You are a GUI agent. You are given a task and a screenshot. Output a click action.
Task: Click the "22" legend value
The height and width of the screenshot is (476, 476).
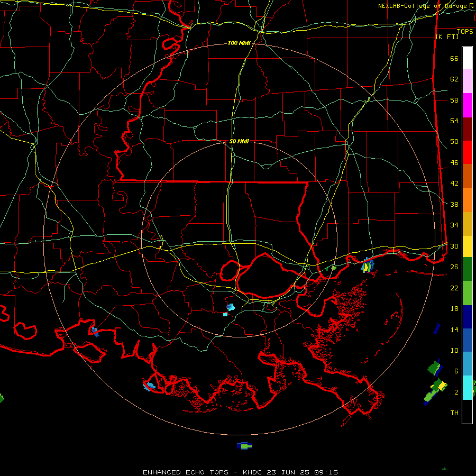click(x=454, y=288)
